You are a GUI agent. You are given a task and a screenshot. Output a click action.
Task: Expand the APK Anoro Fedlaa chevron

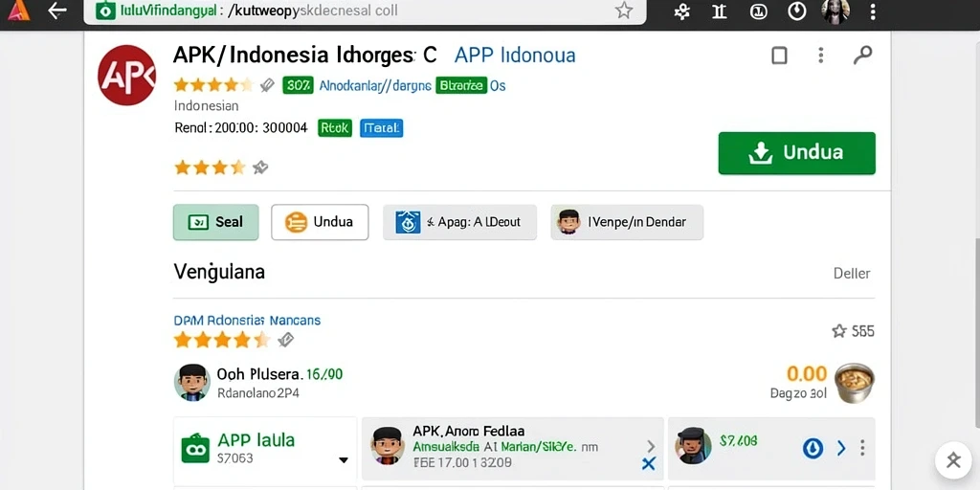pos(651,446)
